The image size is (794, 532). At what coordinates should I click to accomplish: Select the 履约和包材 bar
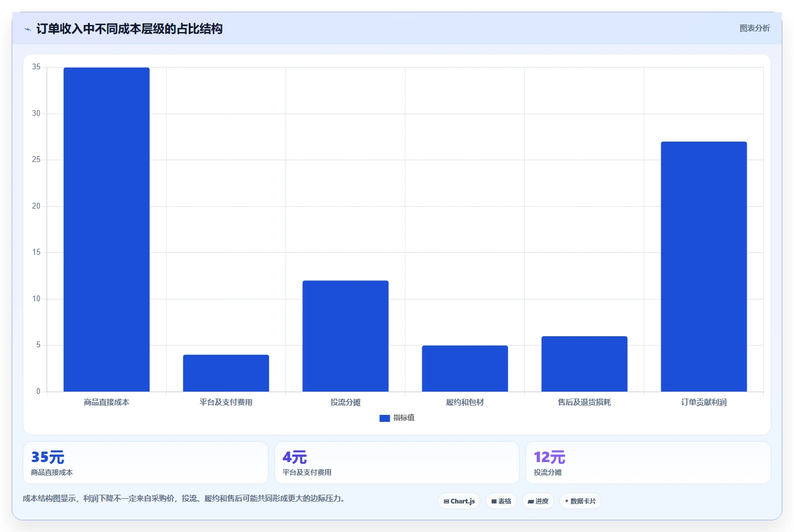click(465, 368)
